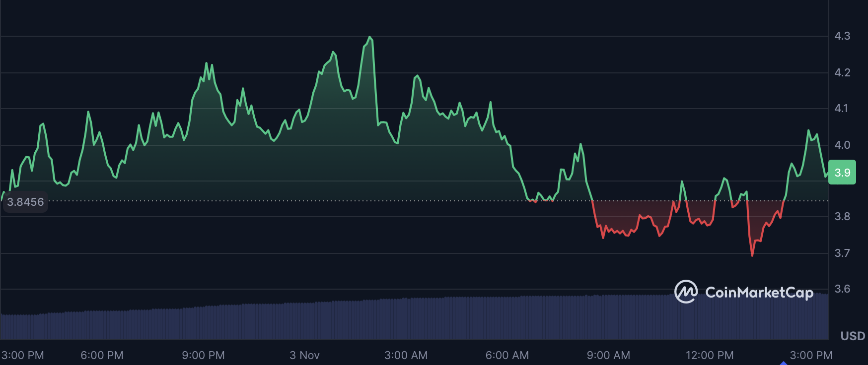Viewport: 868px width, 365px height.
Task: Click the green 3.9 current price badge
Action: click(x=842, y=173)
